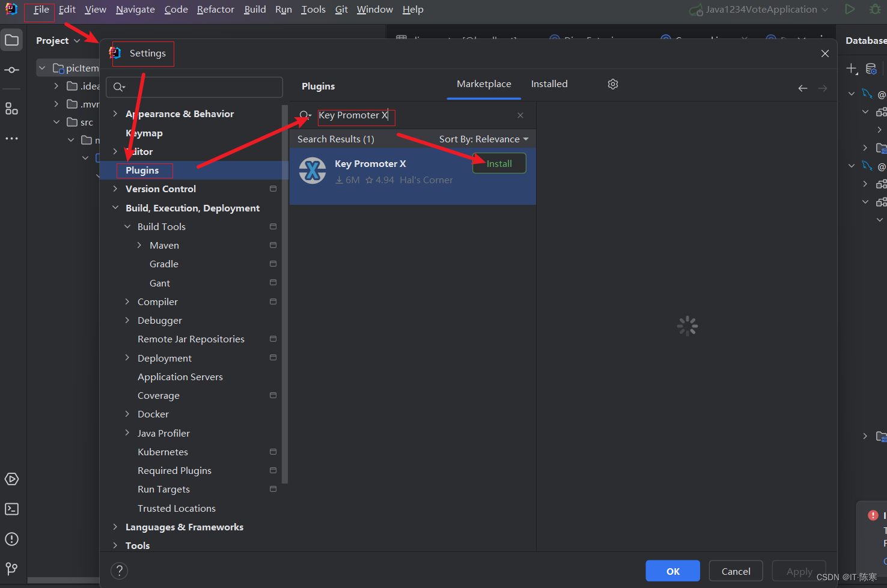Click the project-level icon beside Maven
This screenshot has height=588, width=887.
pos(273,245)
